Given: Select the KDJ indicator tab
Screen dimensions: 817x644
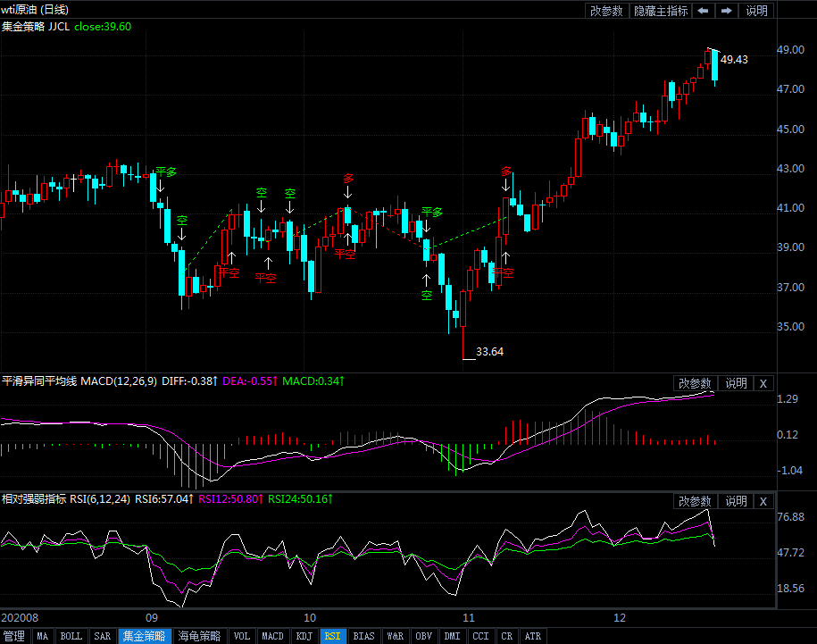Looking at the screenshot, I should pos(304,636).
